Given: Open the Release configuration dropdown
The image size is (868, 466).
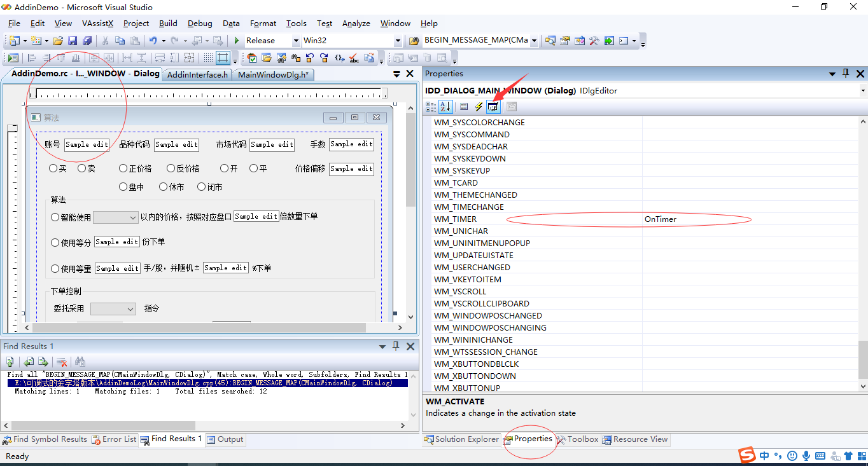Looking at the screenshot, I should [296, 41].
